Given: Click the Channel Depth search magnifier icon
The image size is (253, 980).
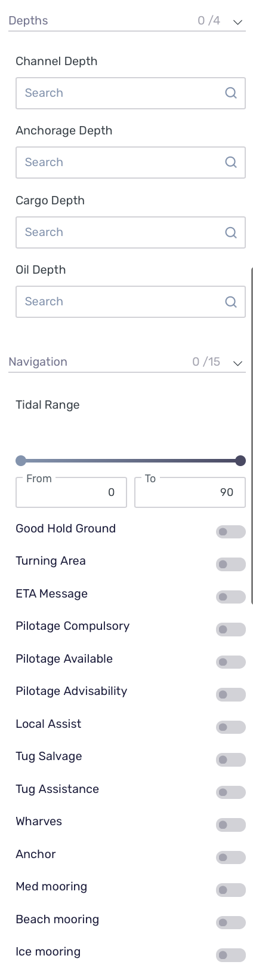Looking at the screenshot, I should click(231, 93).
